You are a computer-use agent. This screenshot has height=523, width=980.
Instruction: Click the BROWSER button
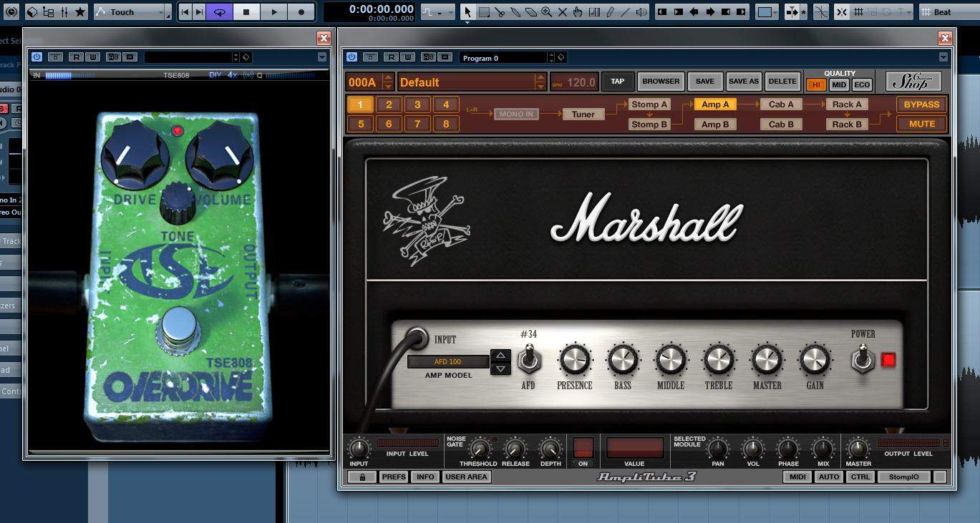point(661,82)
